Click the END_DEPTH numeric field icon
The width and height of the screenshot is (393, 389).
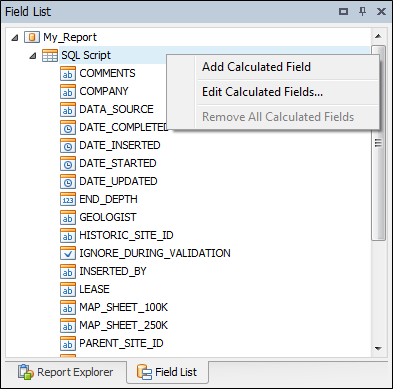[68, 199]
